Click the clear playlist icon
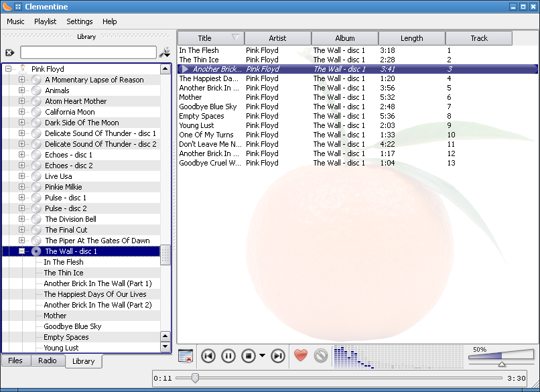540x392 pixels. coord(186,356)
